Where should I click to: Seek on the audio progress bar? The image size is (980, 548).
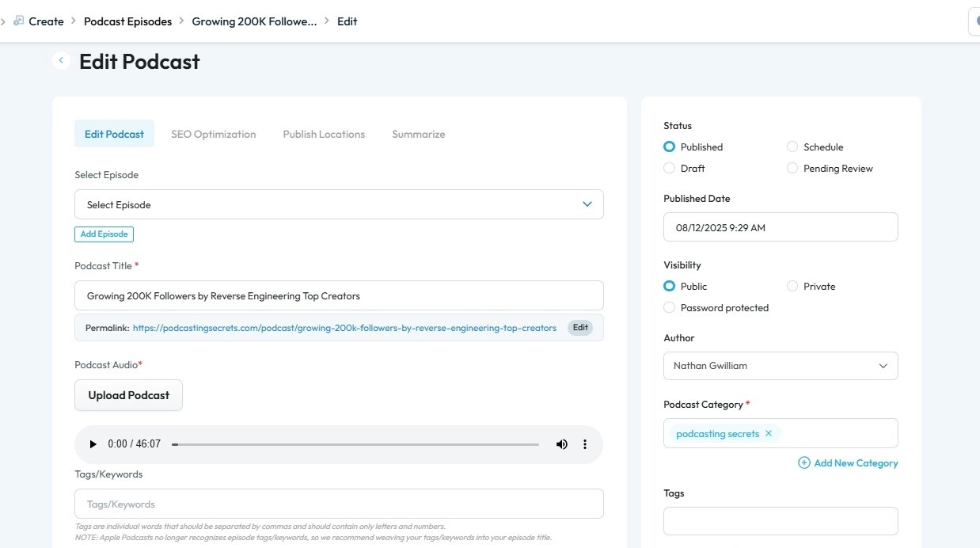coord(356,445)
